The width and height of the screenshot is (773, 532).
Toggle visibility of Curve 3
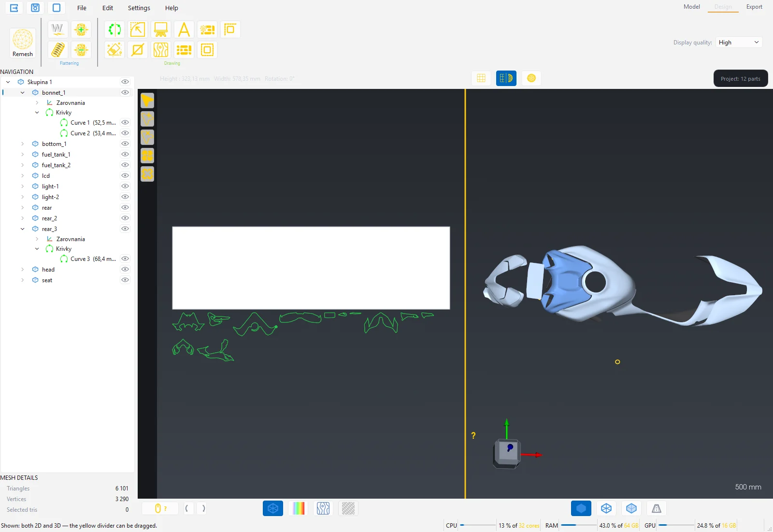click(x=125, y=259)
